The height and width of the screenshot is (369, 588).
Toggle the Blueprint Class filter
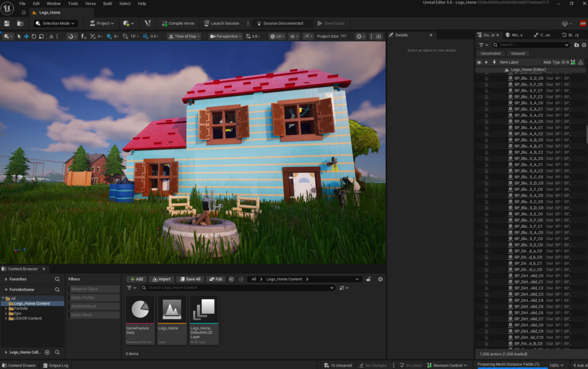coord(94,289)
